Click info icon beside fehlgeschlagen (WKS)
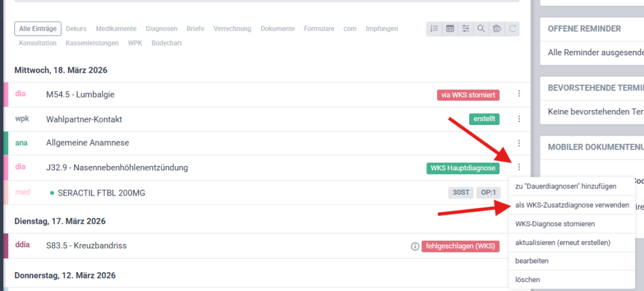Viewport: 644px width, 291px height. click(414, 246)
